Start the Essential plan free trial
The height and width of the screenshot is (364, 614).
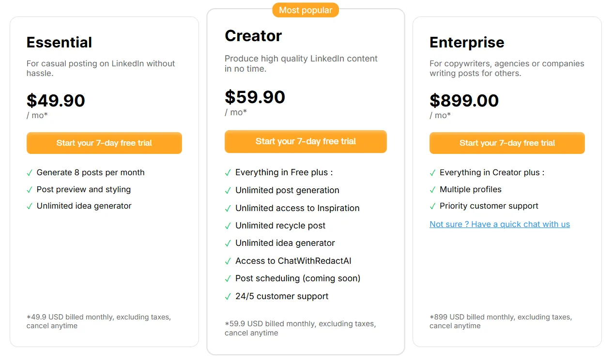coord(104,143)
